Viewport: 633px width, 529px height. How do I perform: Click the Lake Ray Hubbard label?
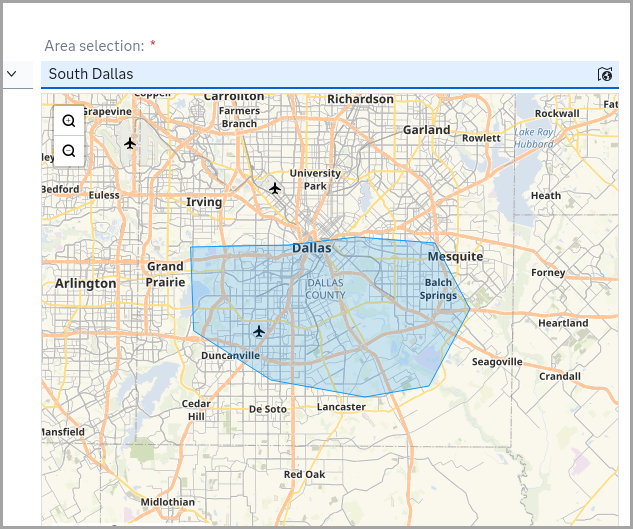[x=534, y=138]
